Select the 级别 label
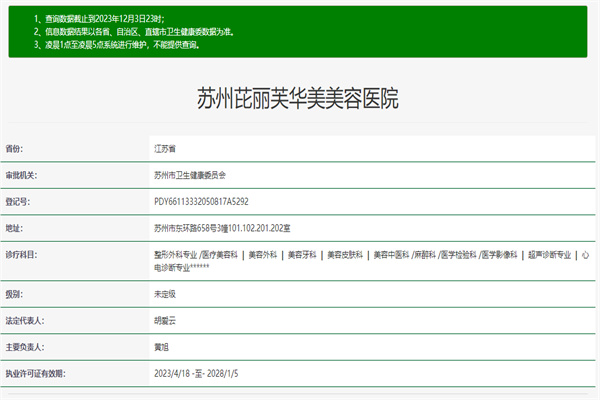Screen dimensions: 600x400 pyautogui.click(x=14, y=294)
